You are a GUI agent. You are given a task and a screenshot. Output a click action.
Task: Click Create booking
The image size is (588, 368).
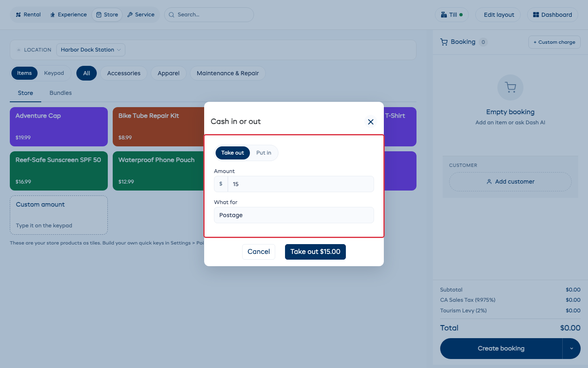pos(501,349)
